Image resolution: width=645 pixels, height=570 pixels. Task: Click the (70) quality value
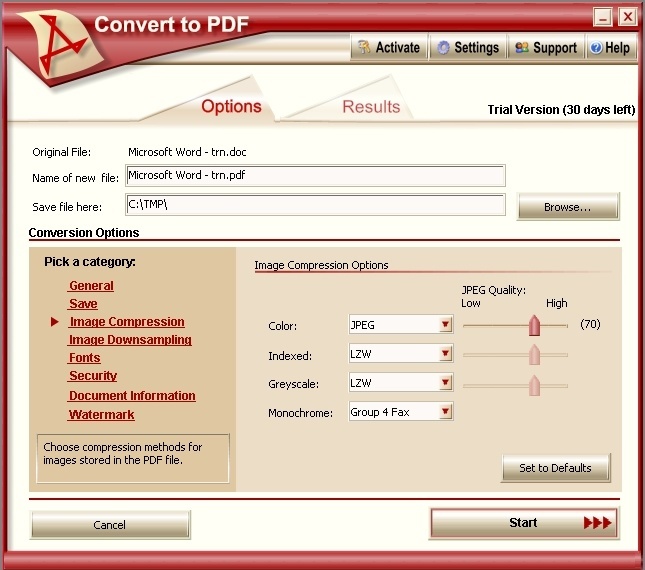coord(590,324)
